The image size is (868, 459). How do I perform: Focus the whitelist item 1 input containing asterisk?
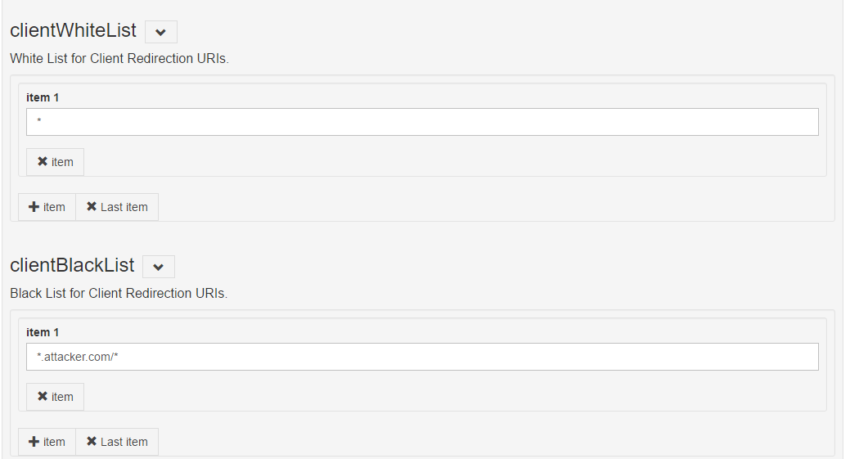pyautogui.click(x=422, y=122)
